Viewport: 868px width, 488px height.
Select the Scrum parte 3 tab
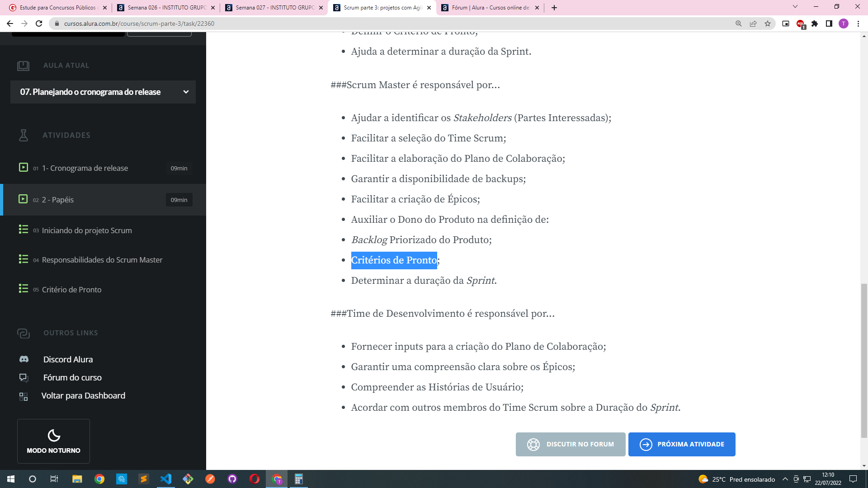coord(382,8)
